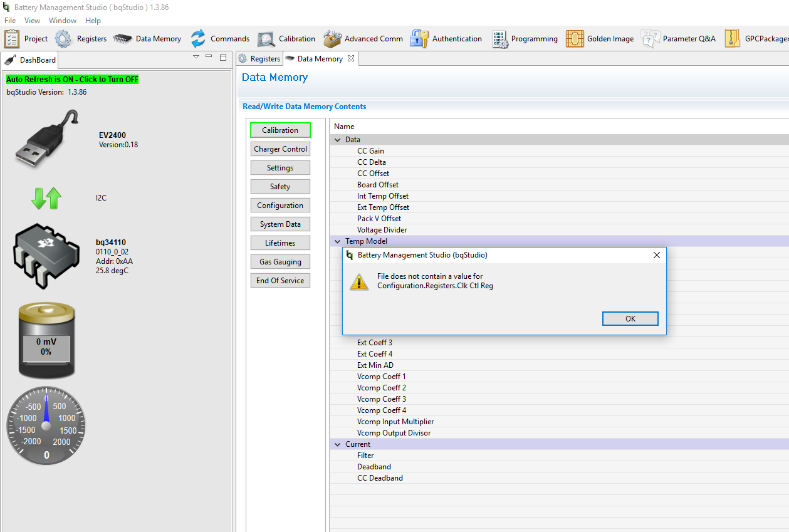Image resolution: width=789 pixels, height=532 pixels.
Task: Open the Settings category
Action: point(280,168)
